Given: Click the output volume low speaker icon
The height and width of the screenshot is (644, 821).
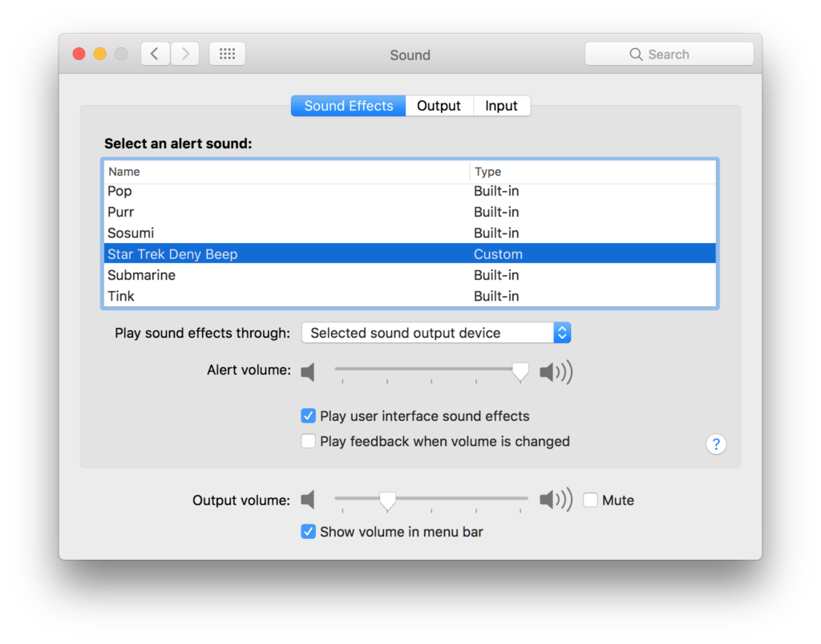Looking at the screenshot, I should pos(309,500).
